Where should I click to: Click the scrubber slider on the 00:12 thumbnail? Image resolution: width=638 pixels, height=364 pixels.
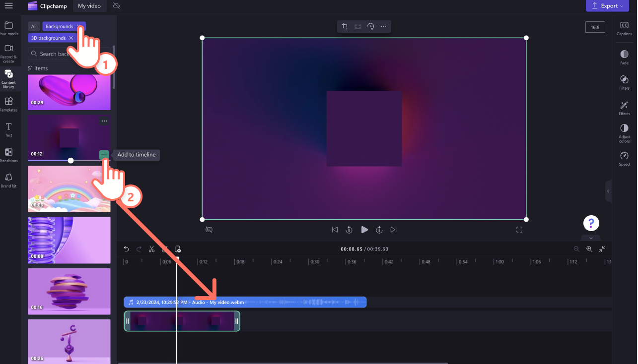tap(71, 160)
